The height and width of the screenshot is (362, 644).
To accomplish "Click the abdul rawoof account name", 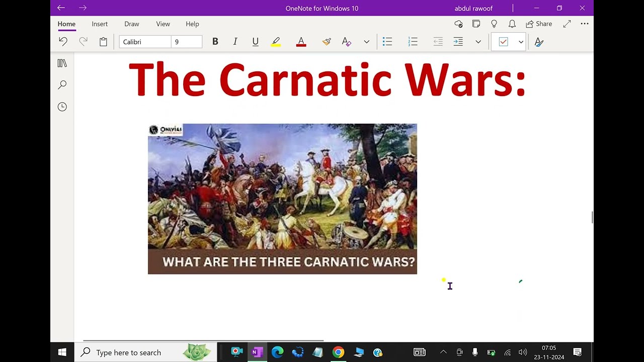I will click(473, 8).
